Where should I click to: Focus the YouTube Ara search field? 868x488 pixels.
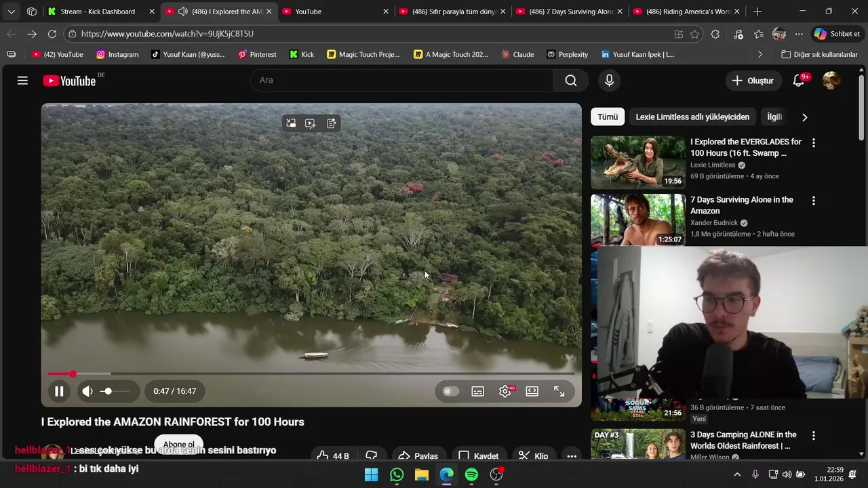click(x=402, y=81)
